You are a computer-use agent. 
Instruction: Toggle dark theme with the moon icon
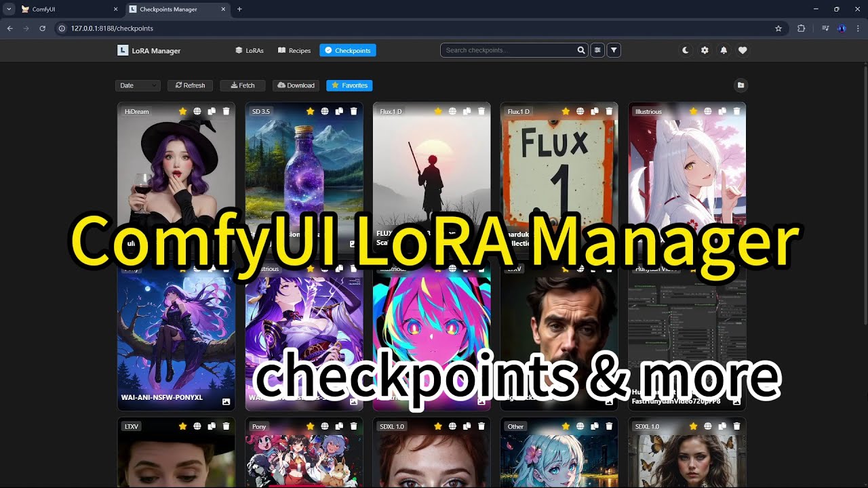(686, 50)
